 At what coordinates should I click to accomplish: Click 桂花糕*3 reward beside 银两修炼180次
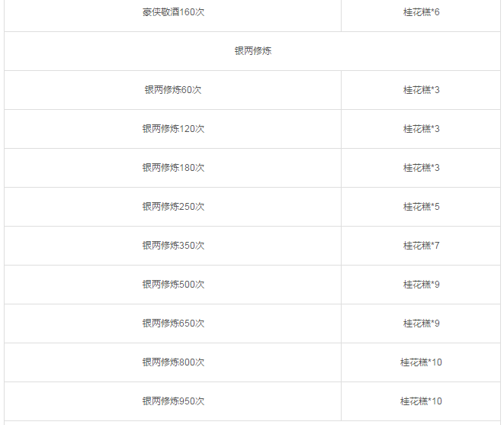coord(421,168)
